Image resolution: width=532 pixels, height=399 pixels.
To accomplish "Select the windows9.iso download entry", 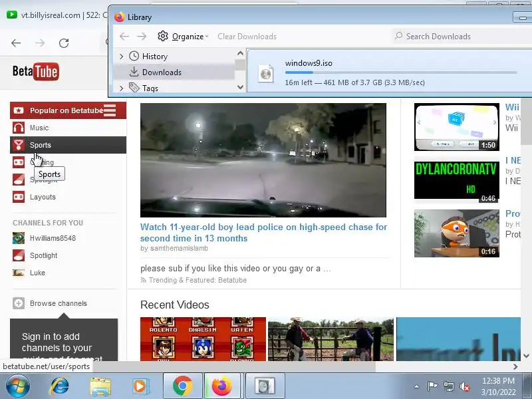I will click(x=390, y=71).
